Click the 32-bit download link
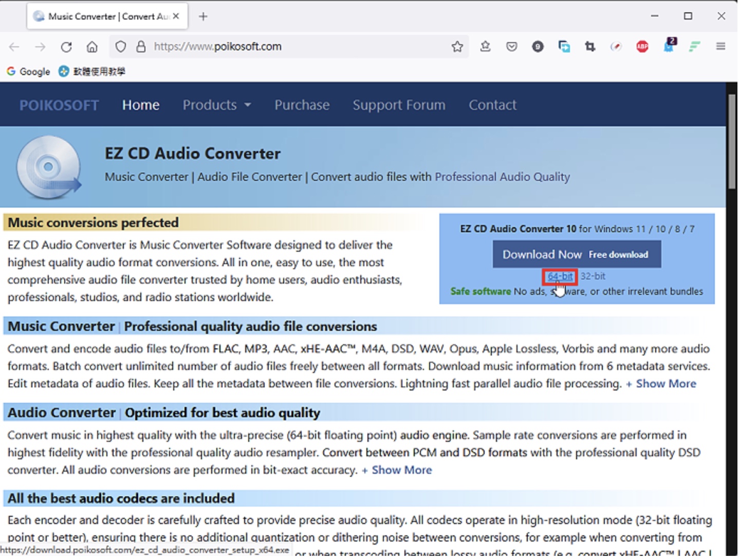This screenshot has height=560, width=739. tap(593, 276)
